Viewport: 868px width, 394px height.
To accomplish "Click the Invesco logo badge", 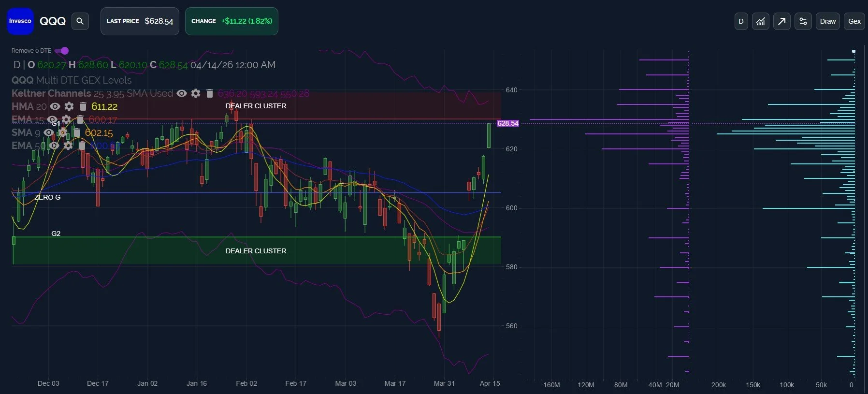I will pyautogui.click(x=20, y=21).
